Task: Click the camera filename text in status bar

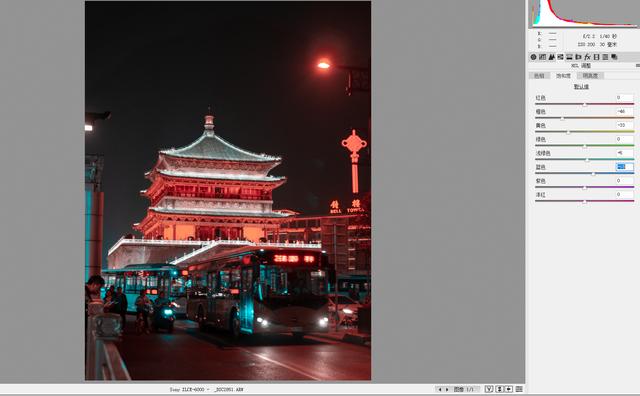Action: point(206,389)
